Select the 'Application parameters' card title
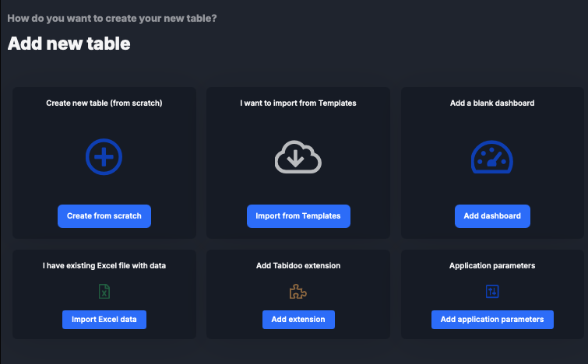 492,266
